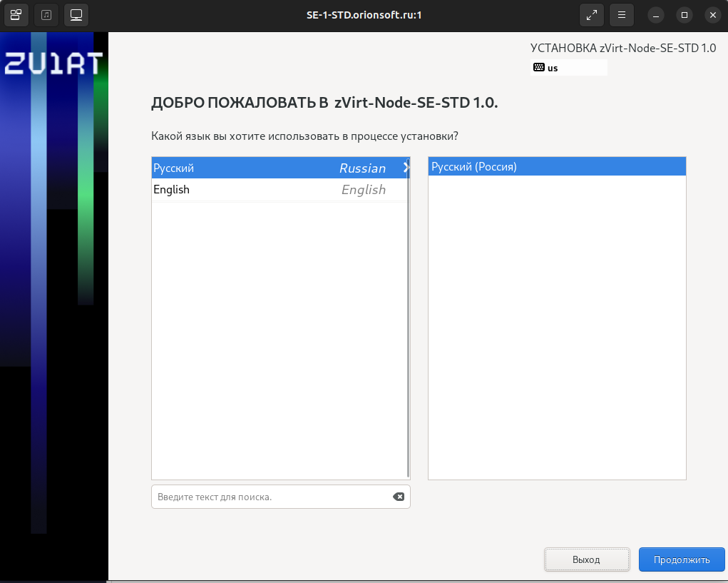Screen dimensions: 728x583
Task: Click the display monitor icon in title bar
Action: (x=76, y=15)
